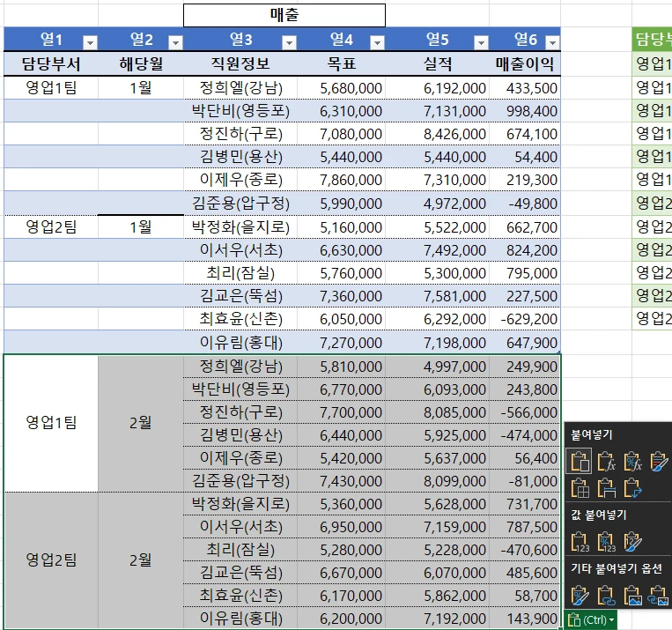Select Values & Source Formatting paste icon

point(632,541)
